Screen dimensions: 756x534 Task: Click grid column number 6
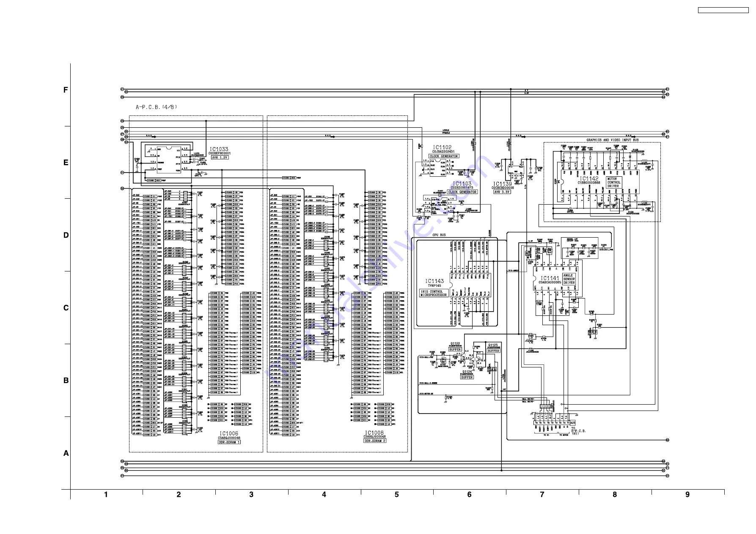point(470,495)
